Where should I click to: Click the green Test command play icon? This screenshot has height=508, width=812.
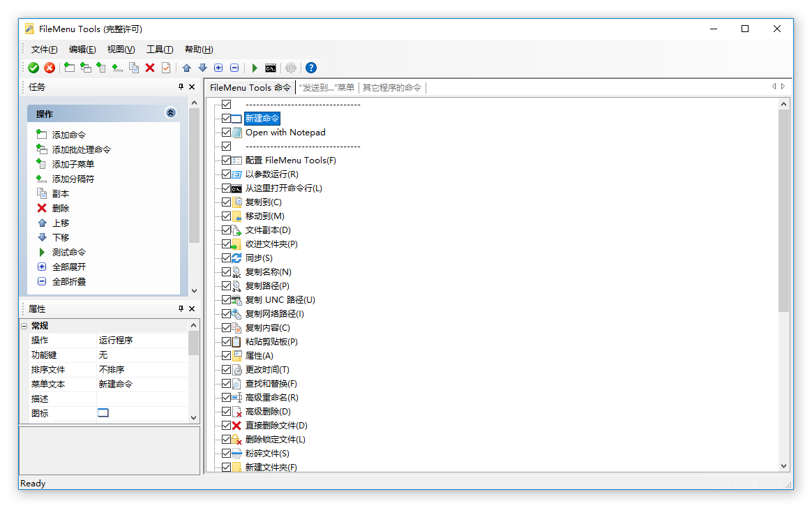(254, 68)
